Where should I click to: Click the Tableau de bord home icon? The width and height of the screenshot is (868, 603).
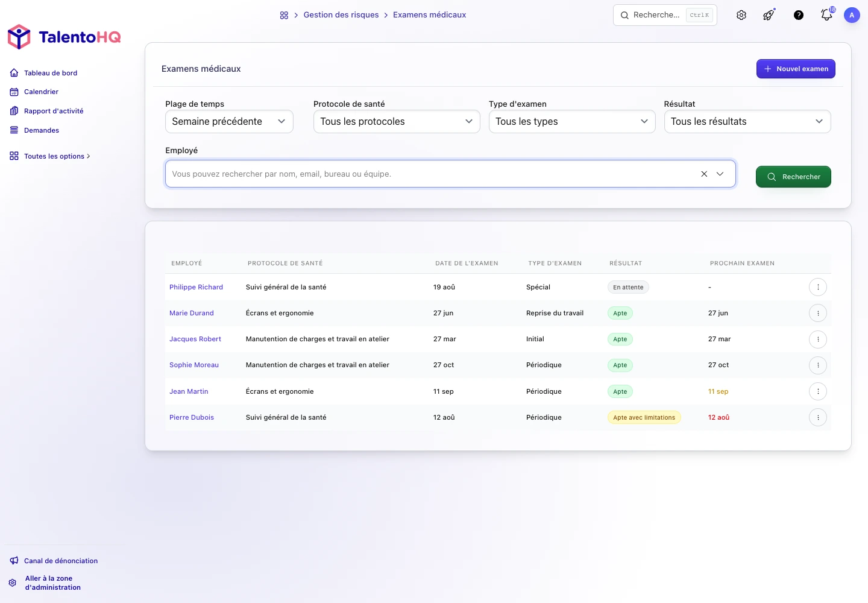pos(14,73)
